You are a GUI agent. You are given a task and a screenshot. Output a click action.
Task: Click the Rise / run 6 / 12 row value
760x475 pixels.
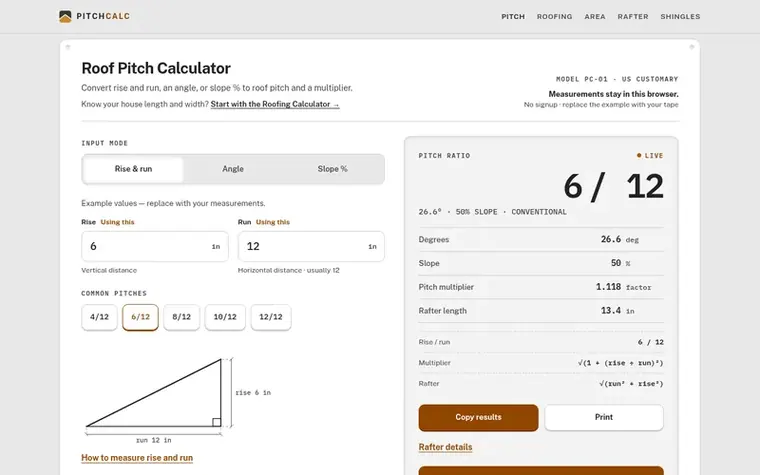(x=650, y=342)
